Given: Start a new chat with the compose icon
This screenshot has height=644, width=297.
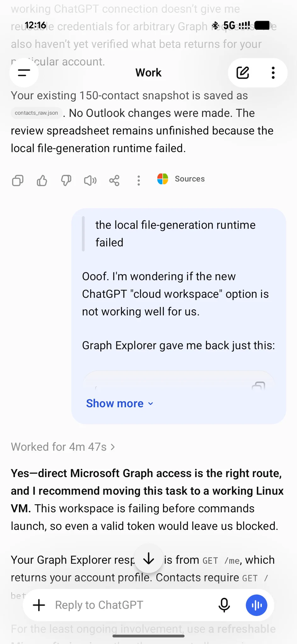Looking at the screenshot, I should [x=243, y=73].
